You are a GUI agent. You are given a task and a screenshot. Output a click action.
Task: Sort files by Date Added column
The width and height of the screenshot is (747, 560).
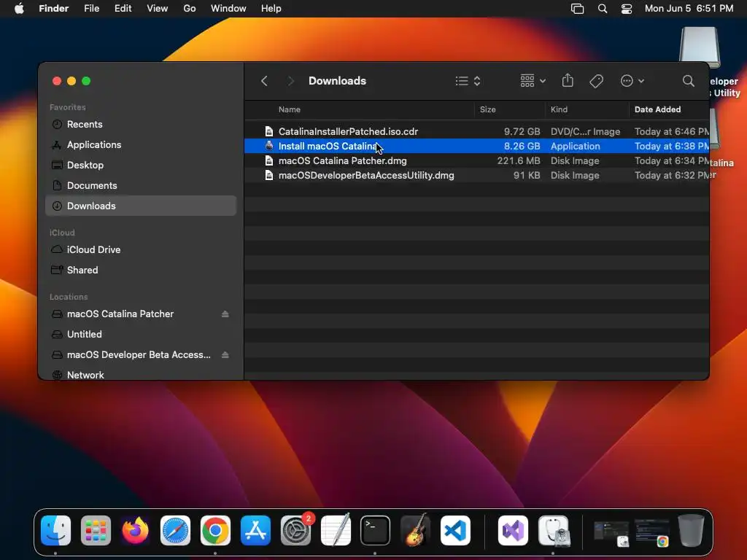(657, 109)
